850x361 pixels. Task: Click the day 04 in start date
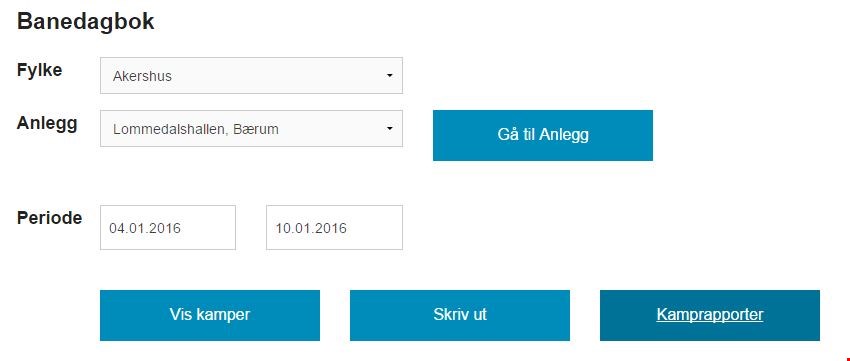(117, 228)
